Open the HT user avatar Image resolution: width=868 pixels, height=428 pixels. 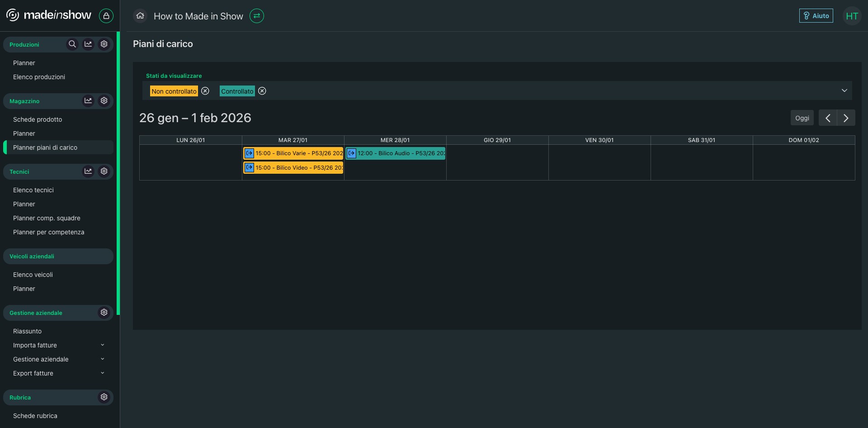click(x=852, y=16)
